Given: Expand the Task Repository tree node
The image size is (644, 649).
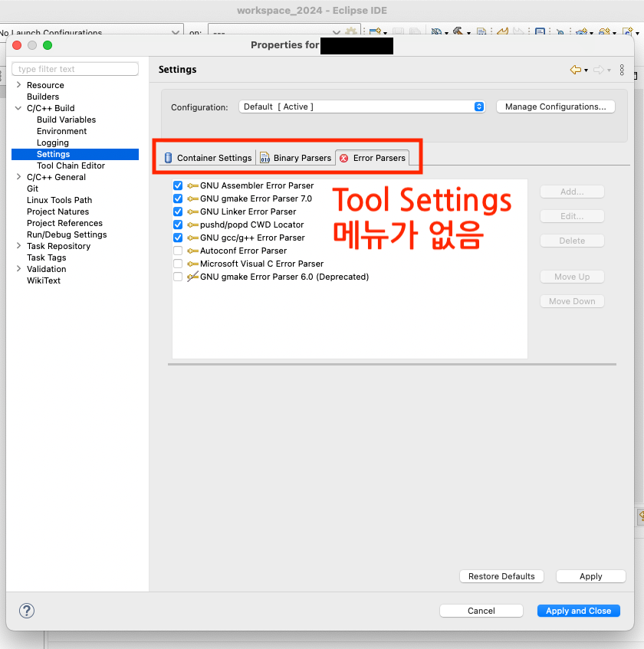Looking at the screenshot, I should coord(18,246).
